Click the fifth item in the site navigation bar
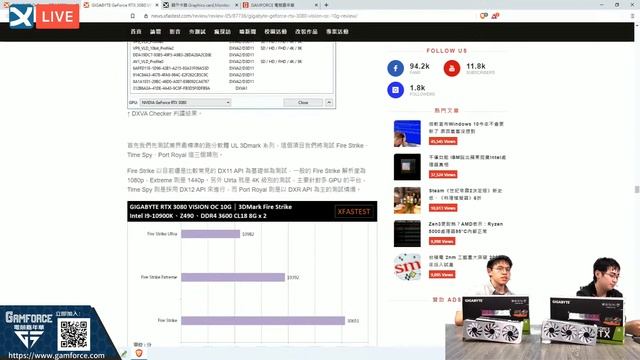The height and width of the screenshot is (360, 640). pyautogui.click(x=222, y=31)
